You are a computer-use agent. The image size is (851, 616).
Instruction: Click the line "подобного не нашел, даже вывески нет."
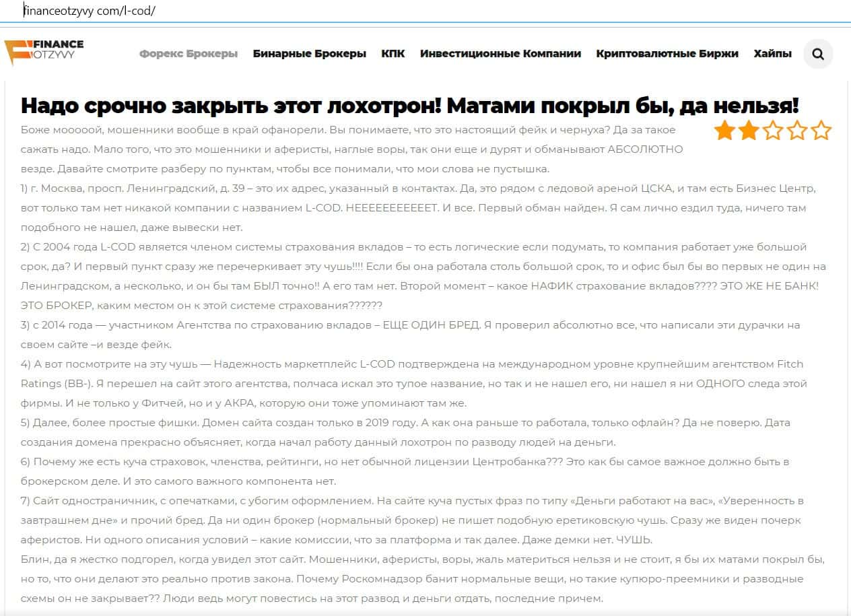132,228
